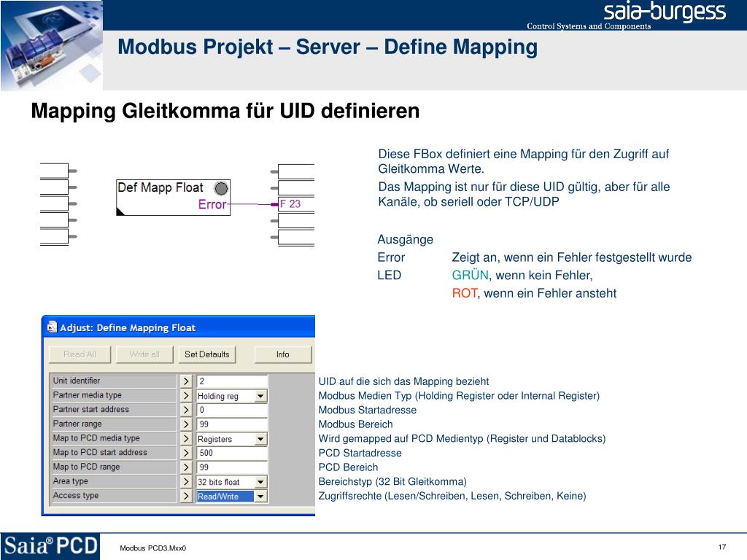This screenshot has height=560, width=747.
Task: Click the Adjust: Define Mapping Float title bar
Action: coord(179,327)
